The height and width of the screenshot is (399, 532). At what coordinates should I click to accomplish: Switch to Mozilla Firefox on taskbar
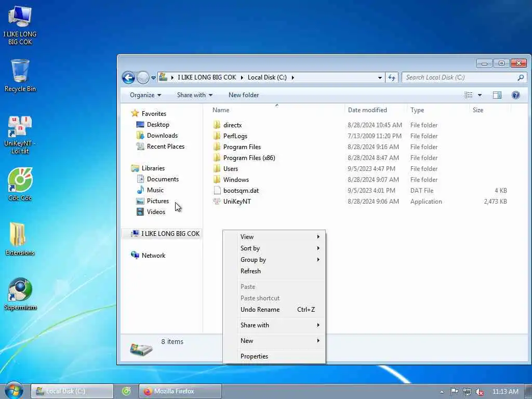coord(180,391)
